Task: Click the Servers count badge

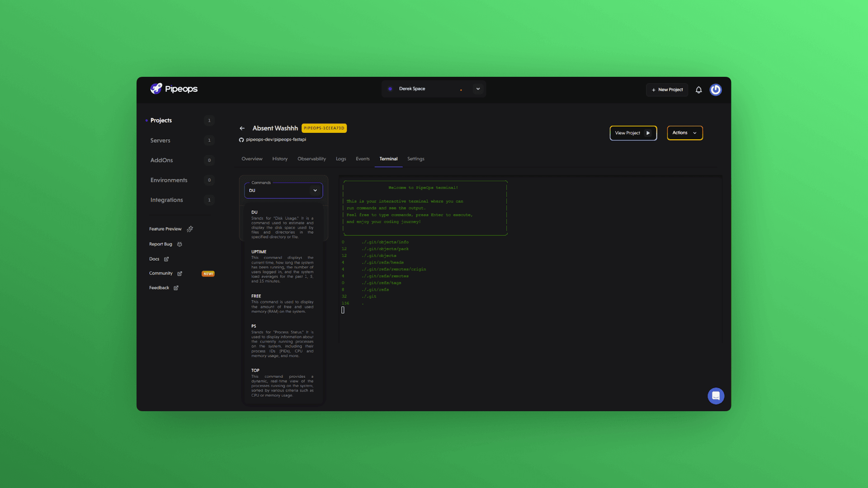Action: (x=209, y=141)
